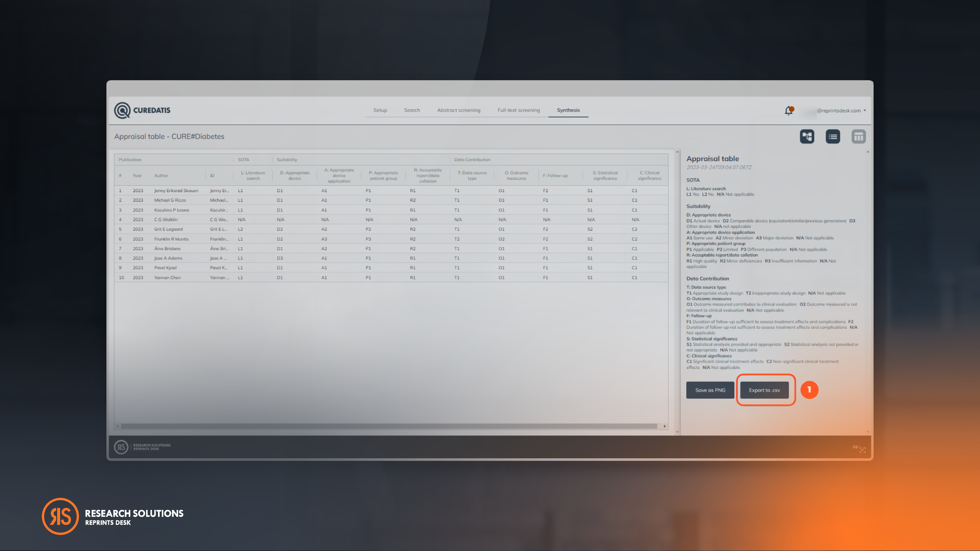Select the table column view icon

pos(859,136)
